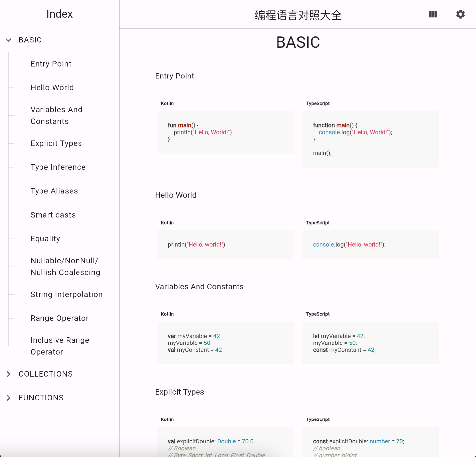The height and width of the screenshot is (457, 476).
Task: Navigate to Range Operator entry
Action: click(59, 318)
